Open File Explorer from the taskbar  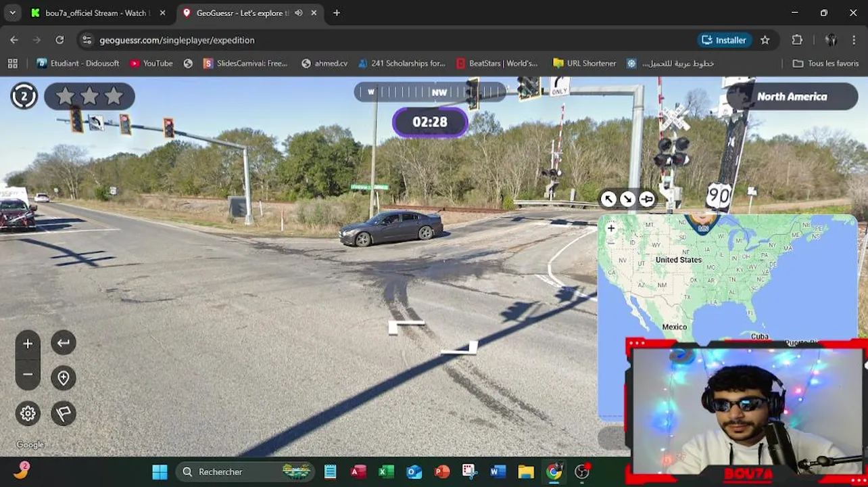point(526,471)
